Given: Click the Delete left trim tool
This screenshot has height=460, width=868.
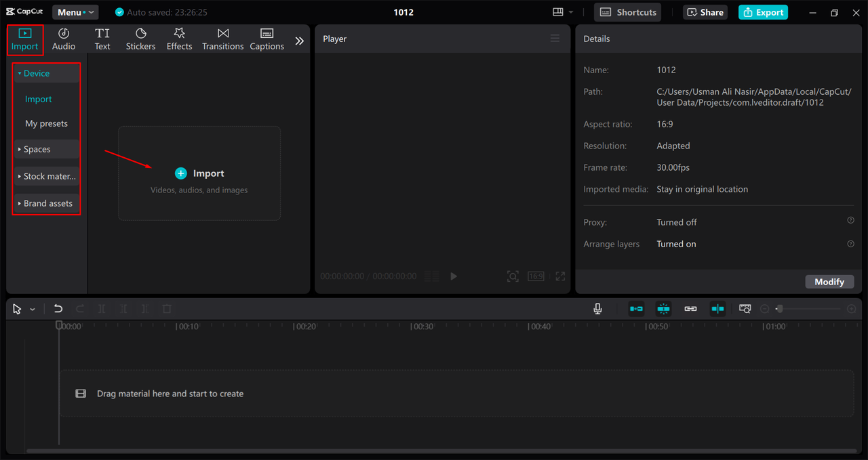Looking at the screenshot, I should (x=123, y=309).
